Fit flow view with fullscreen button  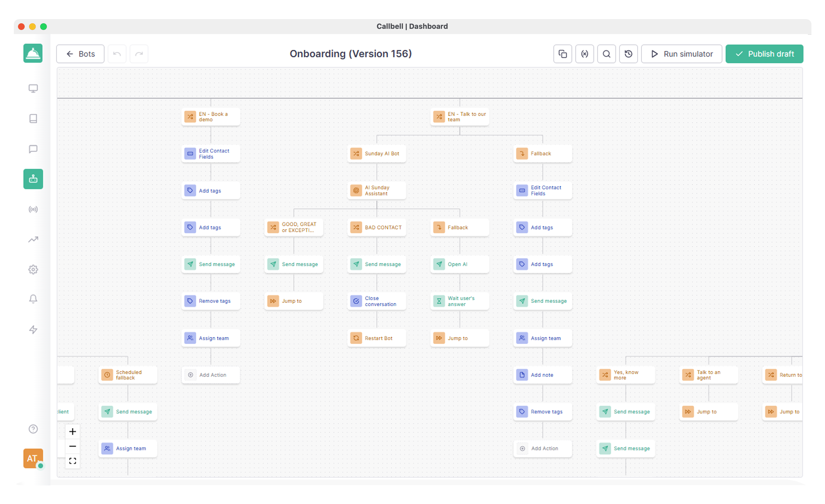click(72, 461)
